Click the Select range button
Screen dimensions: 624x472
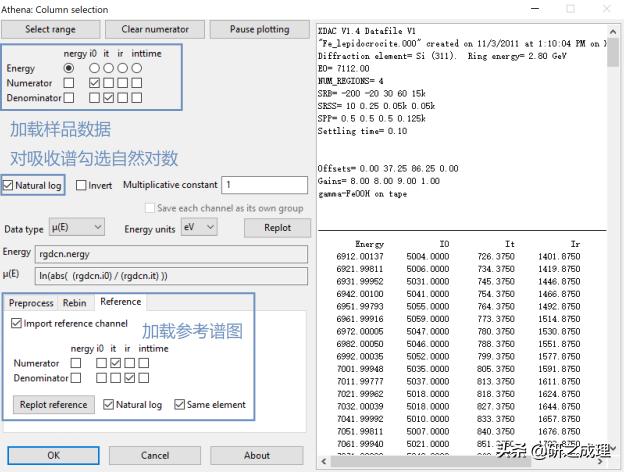click(51, 29)
